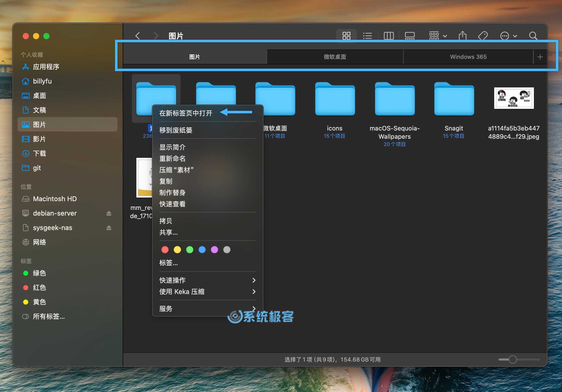The width and height of the screenshot is (562, 392).
Task: Click the tag toolbar icon
Action: click(x=483, y=36)
